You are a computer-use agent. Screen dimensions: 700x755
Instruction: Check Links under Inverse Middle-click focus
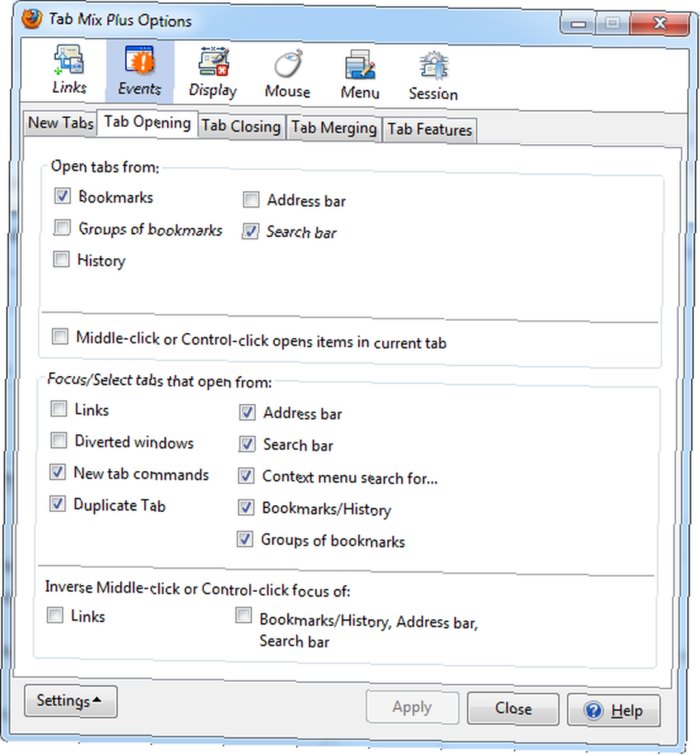coord(55,615)
